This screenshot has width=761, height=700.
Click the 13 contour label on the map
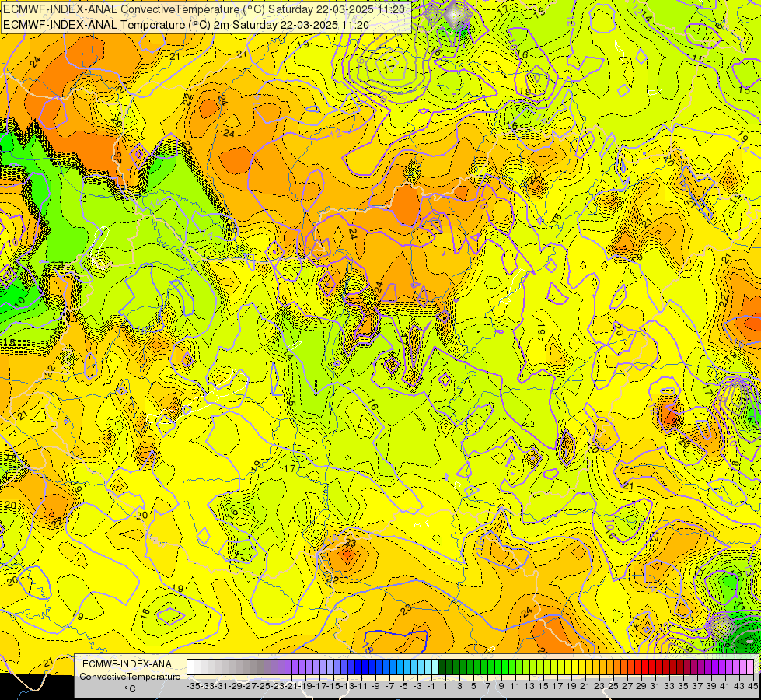pyautogui.click(x=58, y=264)
